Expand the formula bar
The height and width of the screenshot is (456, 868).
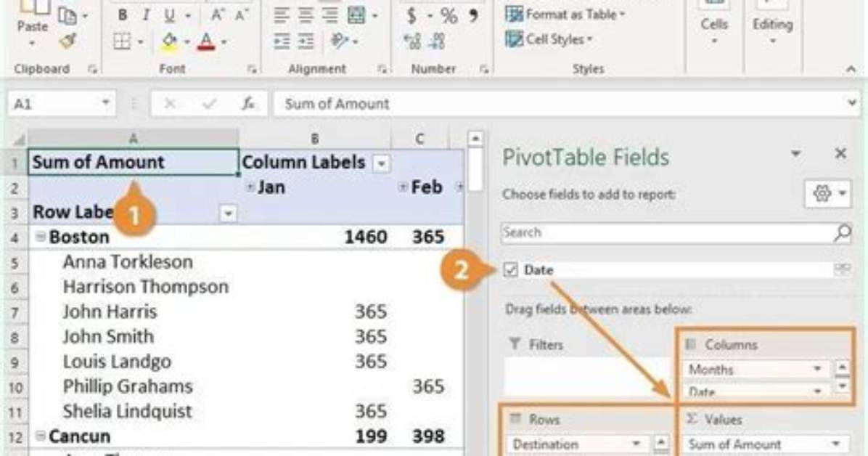[852, 103]
